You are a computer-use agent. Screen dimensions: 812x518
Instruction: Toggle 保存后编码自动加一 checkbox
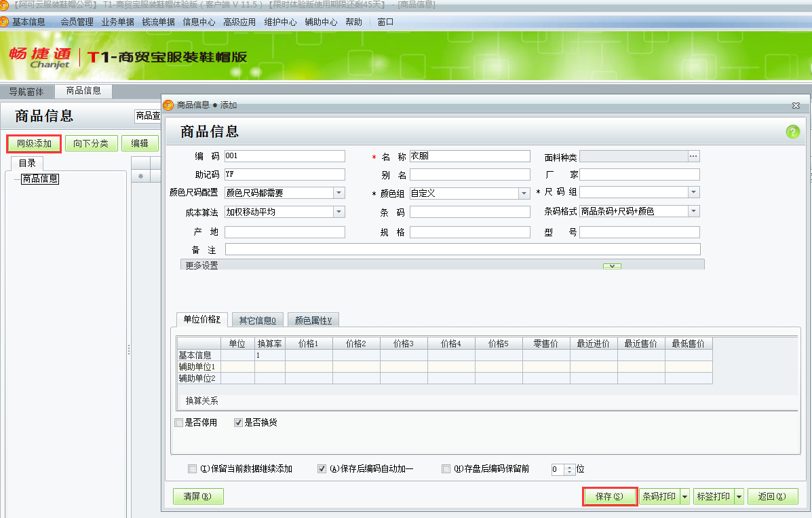[x=322, y=468]
